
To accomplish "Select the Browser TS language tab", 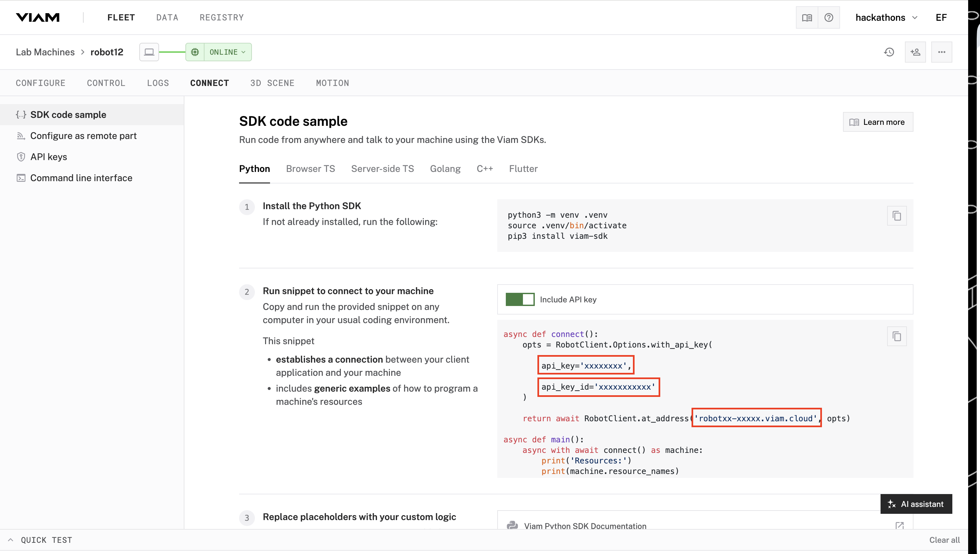I will coord(311,169).
